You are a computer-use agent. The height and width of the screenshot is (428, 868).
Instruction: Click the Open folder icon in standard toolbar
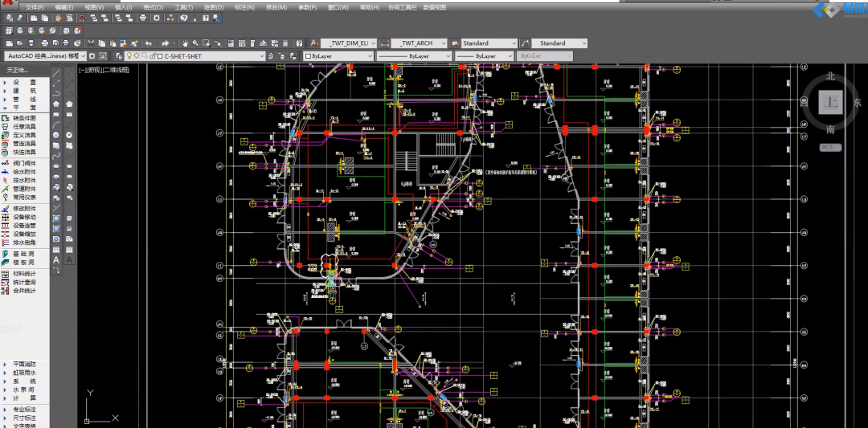click(20, 43)
